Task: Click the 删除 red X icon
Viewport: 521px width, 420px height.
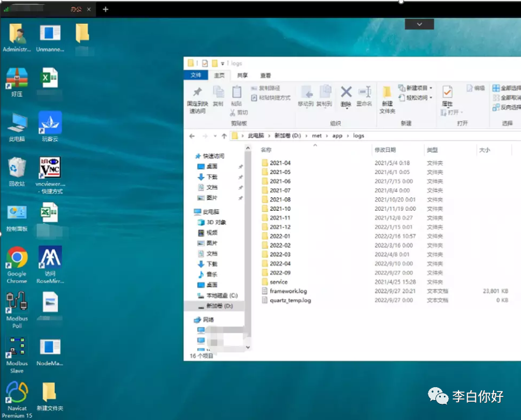Action: pyautogui.click(x=346, y=96)
